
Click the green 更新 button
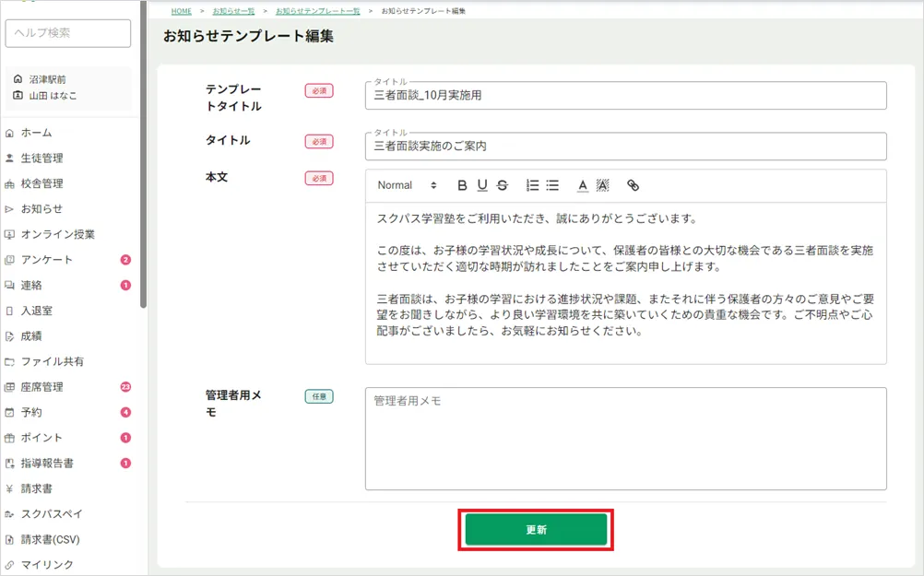[x=537, y=530]
